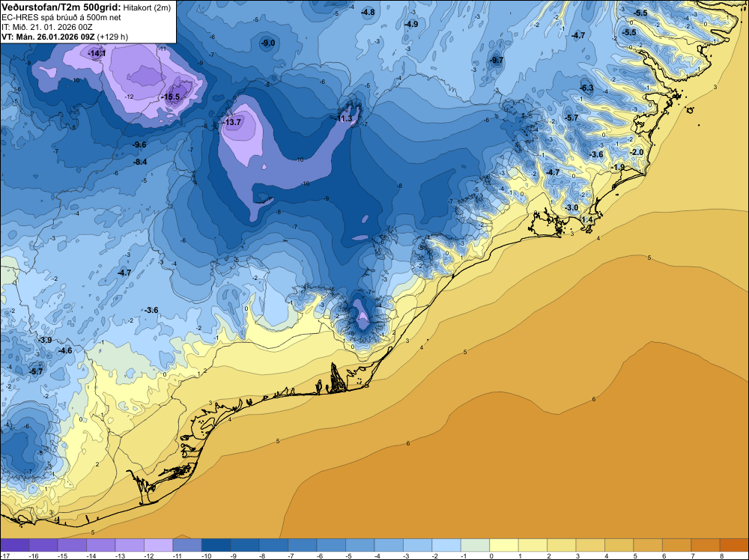Click the -8.4 temperature label
This screenshot has height=560, width=749.
tap(140, 162)
